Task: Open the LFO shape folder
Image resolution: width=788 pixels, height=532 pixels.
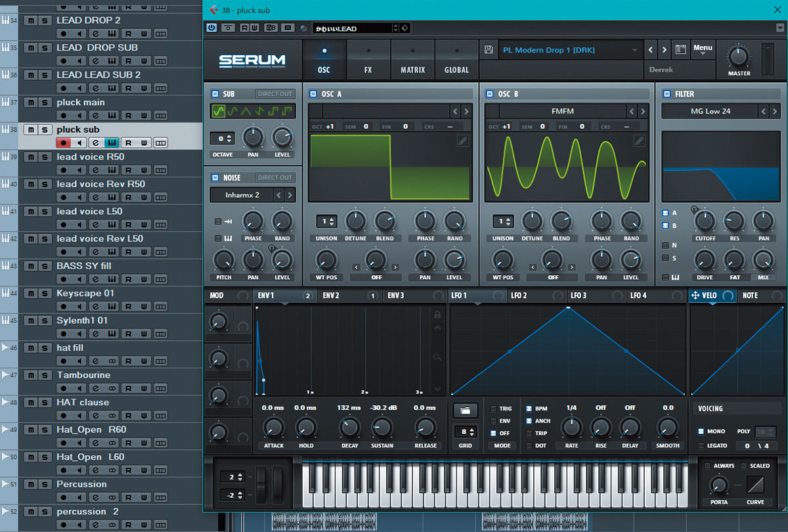Action: point(466,410)
